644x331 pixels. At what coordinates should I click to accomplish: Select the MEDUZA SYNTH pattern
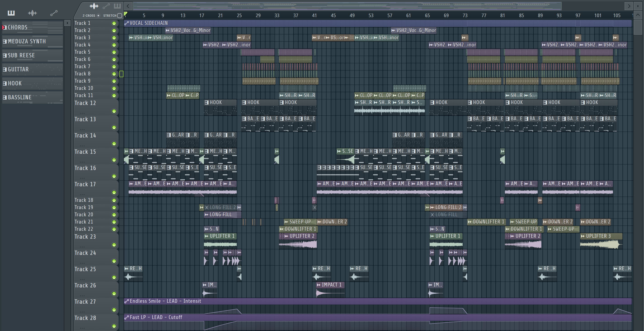33,41
